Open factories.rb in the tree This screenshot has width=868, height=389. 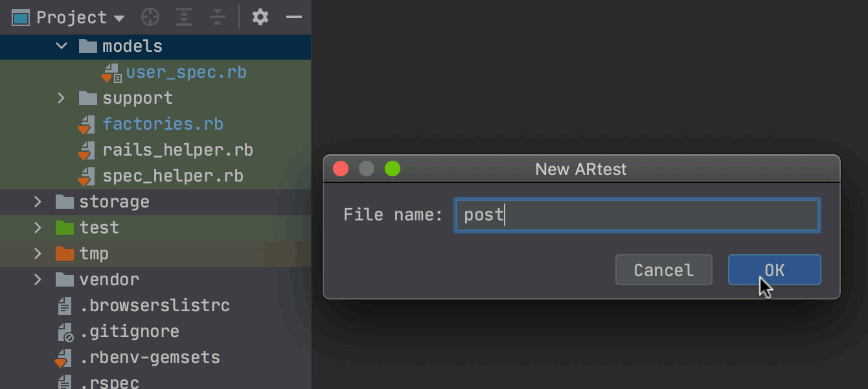pos(163,124)
